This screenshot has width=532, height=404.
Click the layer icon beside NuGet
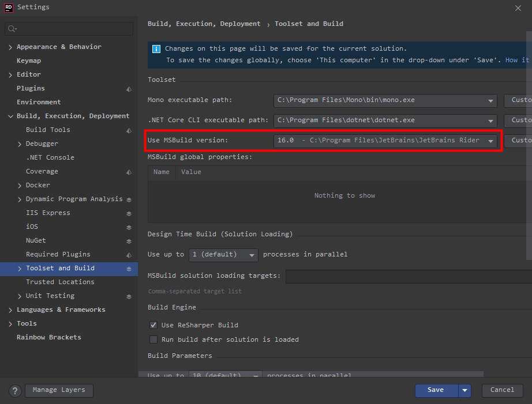pos(129,241)
